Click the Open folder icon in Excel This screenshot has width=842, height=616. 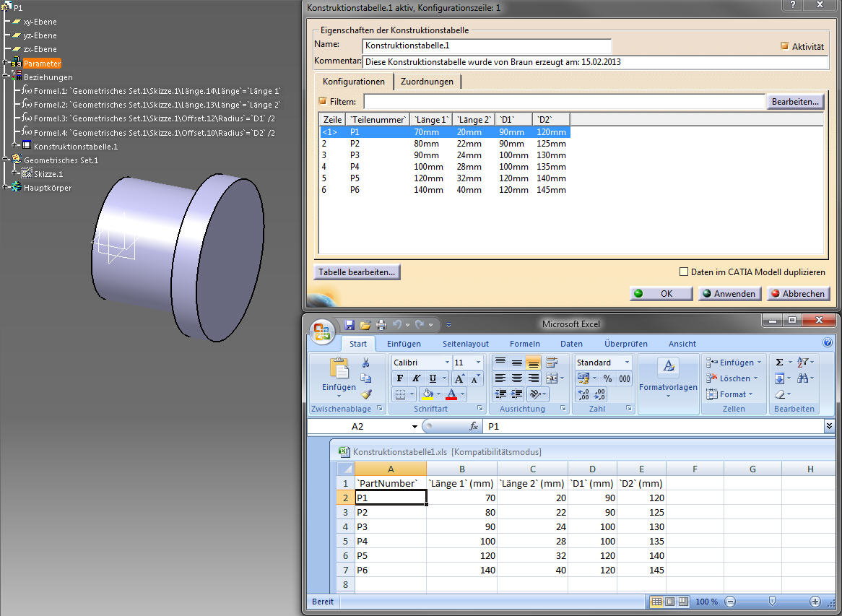pyautogui.click(x=365, y=324)
